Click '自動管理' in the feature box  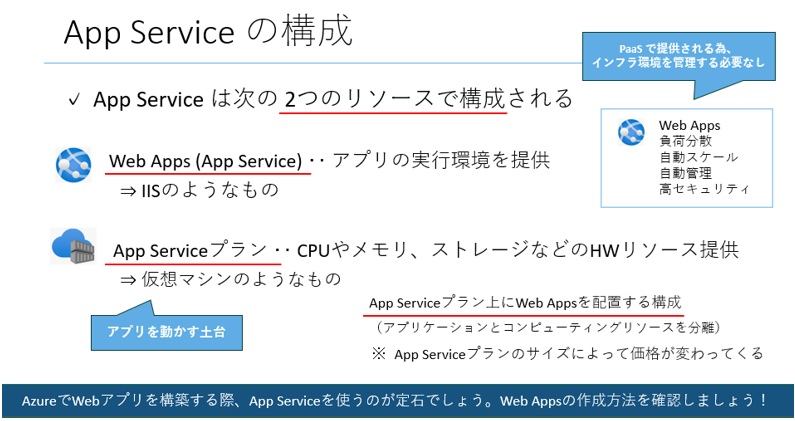[x=685, y=173]
